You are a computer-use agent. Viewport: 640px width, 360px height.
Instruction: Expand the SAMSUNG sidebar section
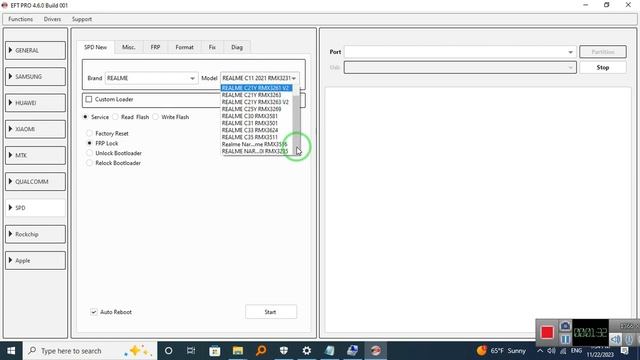pyautogui.click(x=36, y=76)
